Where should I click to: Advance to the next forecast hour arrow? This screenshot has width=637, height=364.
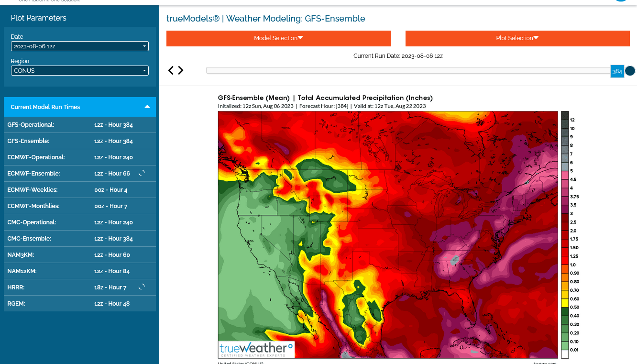(181, 70)
